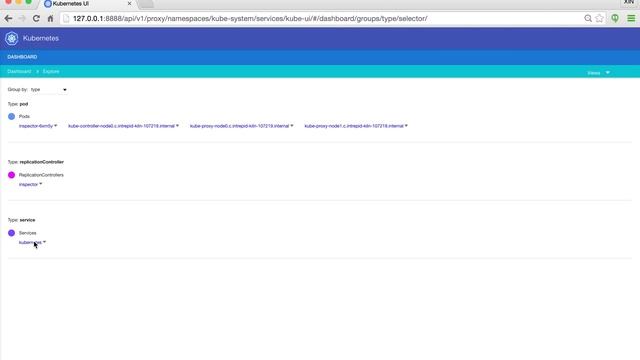Open the browser home icon
This screenshot has height=360, width=640.
coord(50,18)
